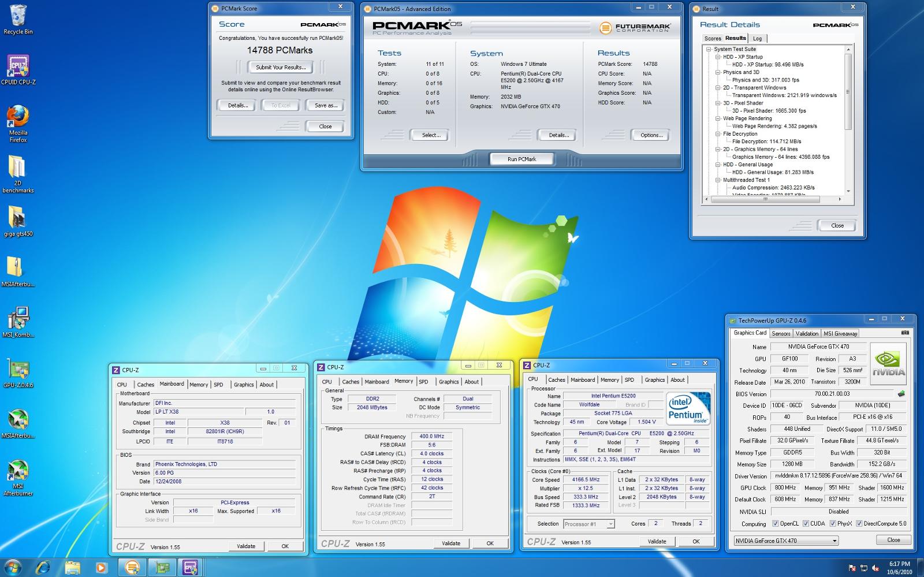Image resolution: width=924 pixels, height=577 pixels.
Task: Toggle the PhysX checkbox in GPU-Z
Action: click(x=833, y=524)
